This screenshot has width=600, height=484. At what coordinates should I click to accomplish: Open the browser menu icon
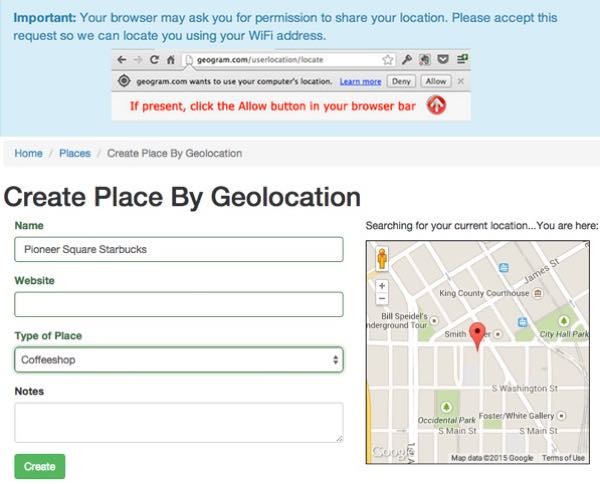(x=462, y=59)
